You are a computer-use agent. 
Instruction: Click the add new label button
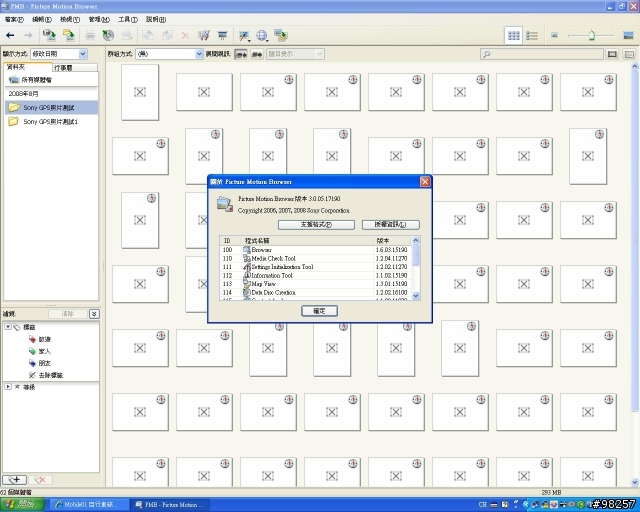click(15, 480)
